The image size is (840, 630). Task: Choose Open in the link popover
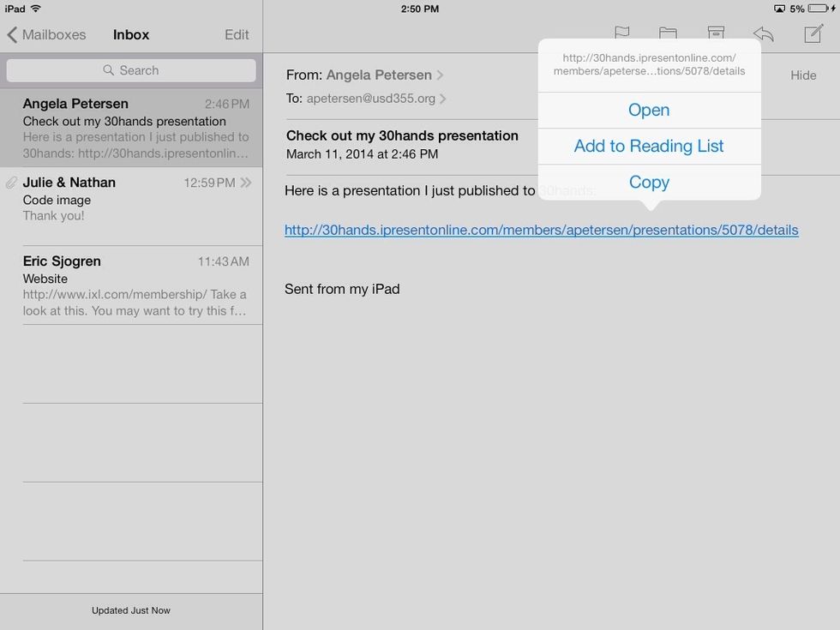click(x=650, y=110)
